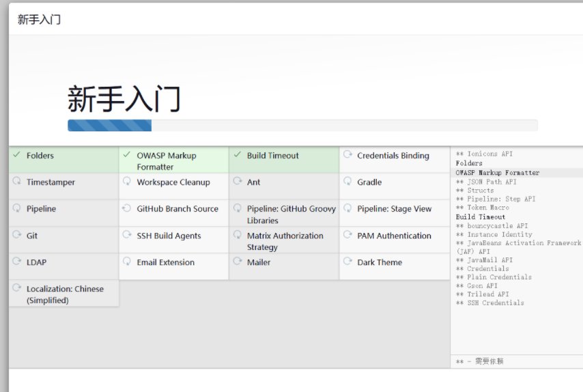Select the Dark Theme plugin text
The width and height of the screenshot is (583, 392).
(x=380, y=262)
